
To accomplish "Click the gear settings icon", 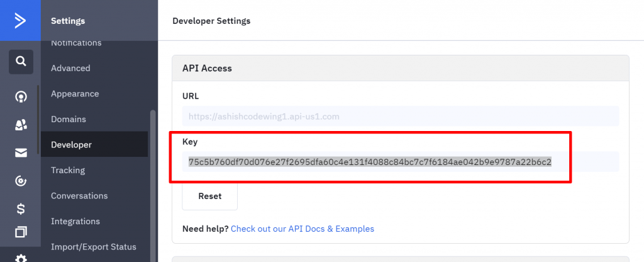I will (21, 258).
